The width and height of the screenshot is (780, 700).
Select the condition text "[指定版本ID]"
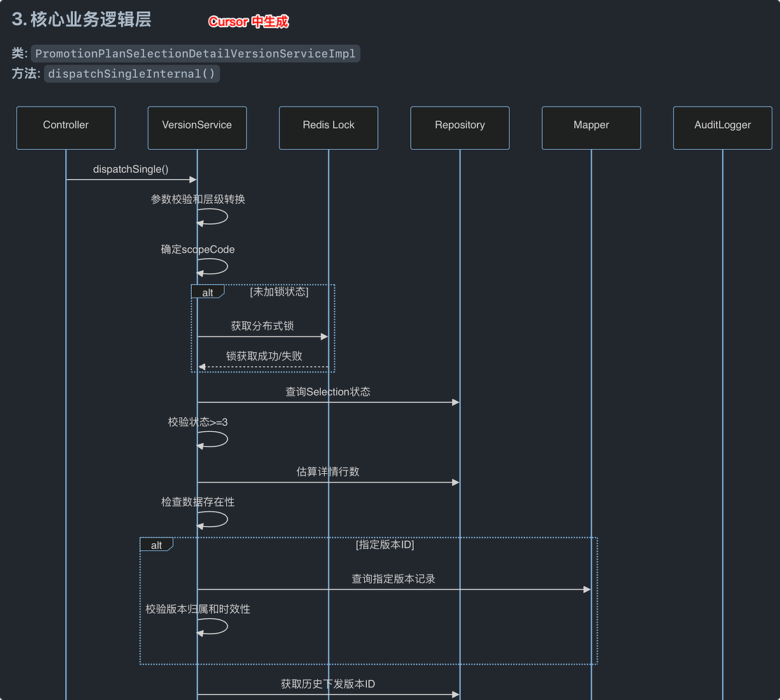click(385, 545)
